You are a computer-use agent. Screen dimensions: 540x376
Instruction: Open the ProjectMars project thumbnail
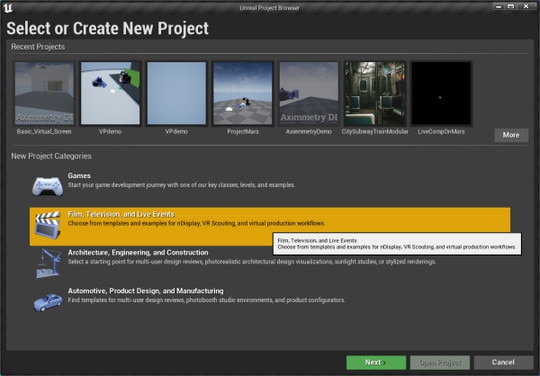(x=243, y=93)
